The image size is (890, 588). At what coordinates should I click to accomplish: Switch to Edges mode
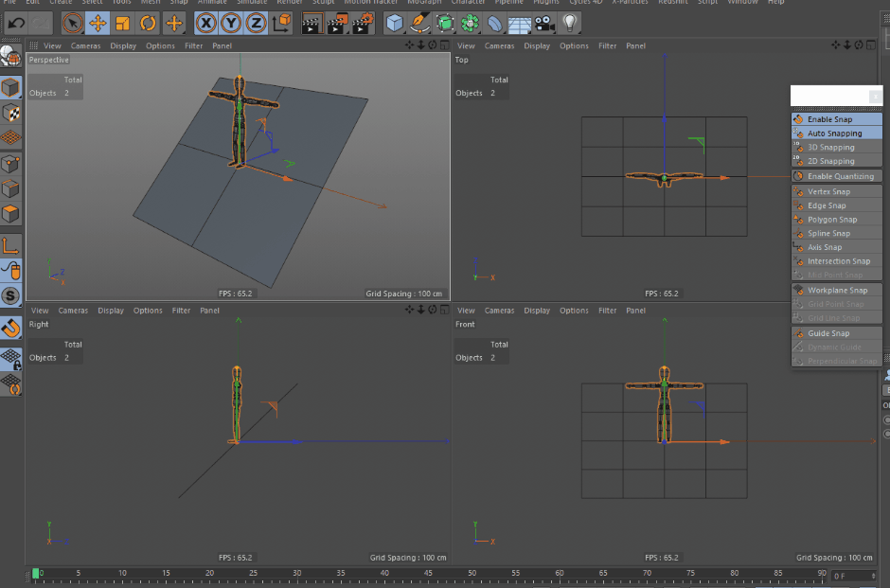tap(10, 189)
